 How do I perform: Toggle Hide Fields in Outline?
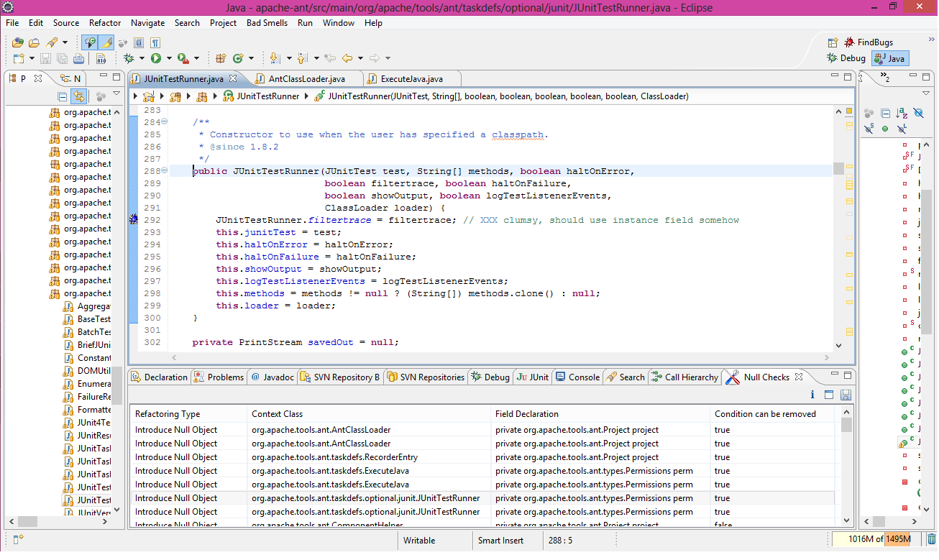point(918,113)
